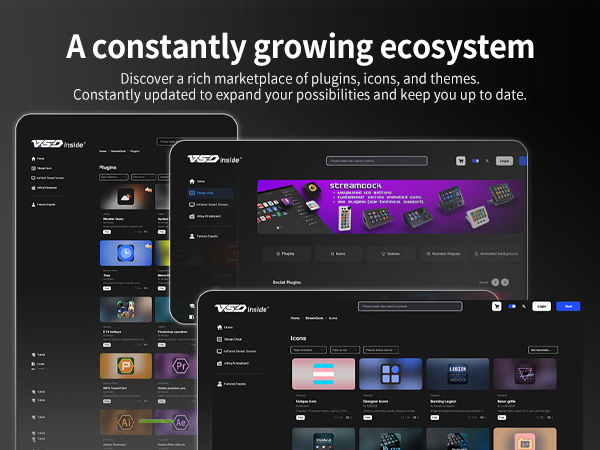Click previous arrow beside Special Plugins

(495, 282)
